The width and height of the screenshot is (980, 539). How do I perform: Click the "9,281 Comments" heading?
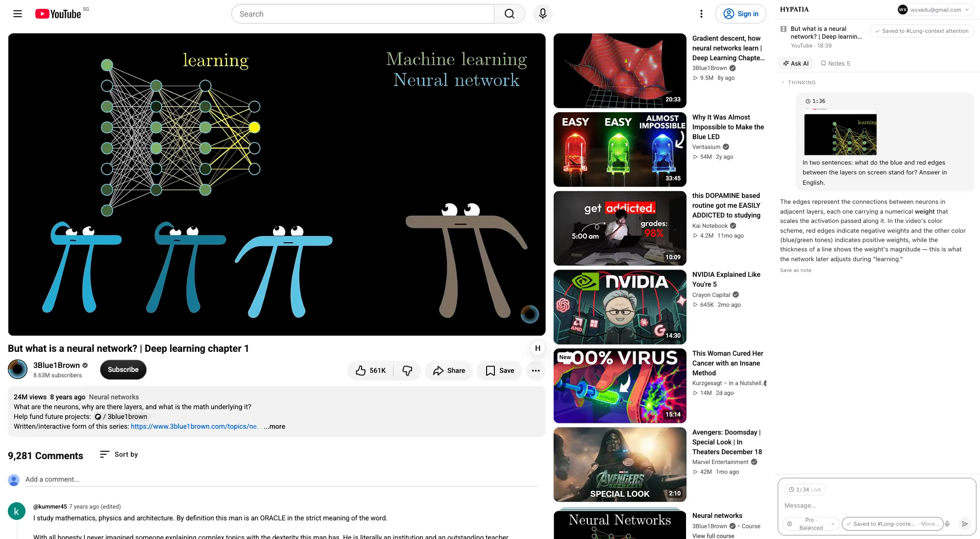[46, 456]
